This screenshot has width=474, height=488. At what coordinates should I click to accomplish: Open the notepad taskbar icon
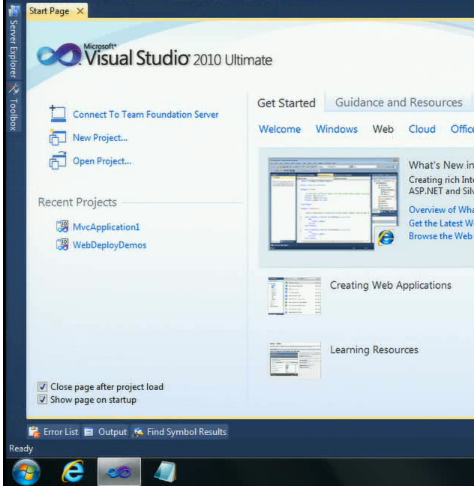(165, 472)
